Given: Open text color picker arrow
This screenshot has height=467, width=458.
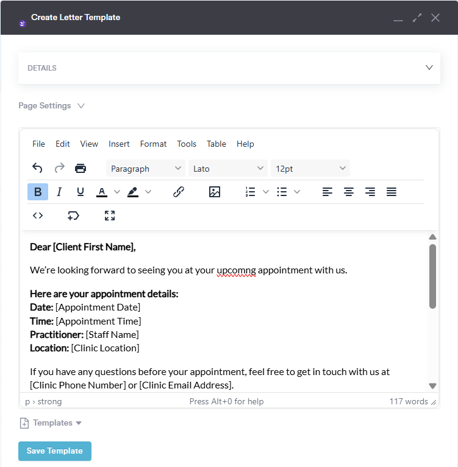Looking at the screenshot, I should click(117, 192).
